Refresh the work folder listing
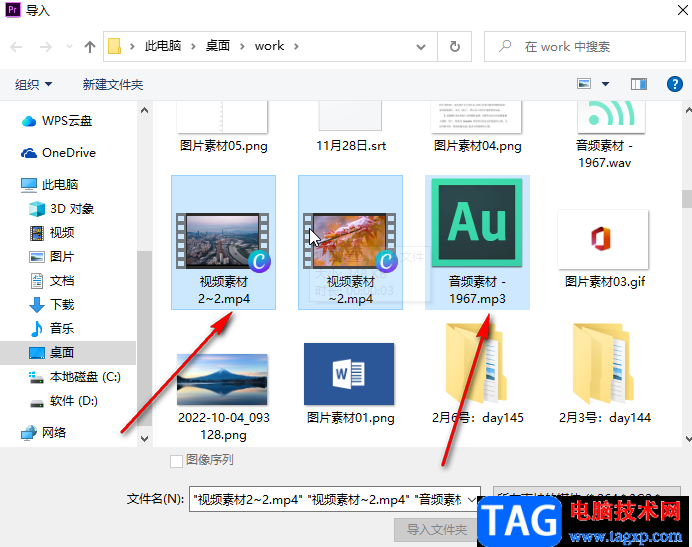 coord(455,46)
